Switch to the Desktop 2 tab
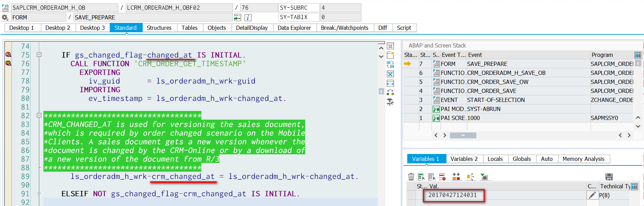 [58, 28]
